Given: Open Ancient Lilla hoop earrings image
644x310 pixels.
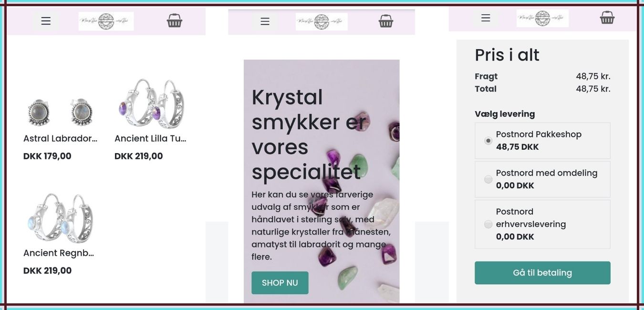Looking at the screenshot, I should coord(151,103).
